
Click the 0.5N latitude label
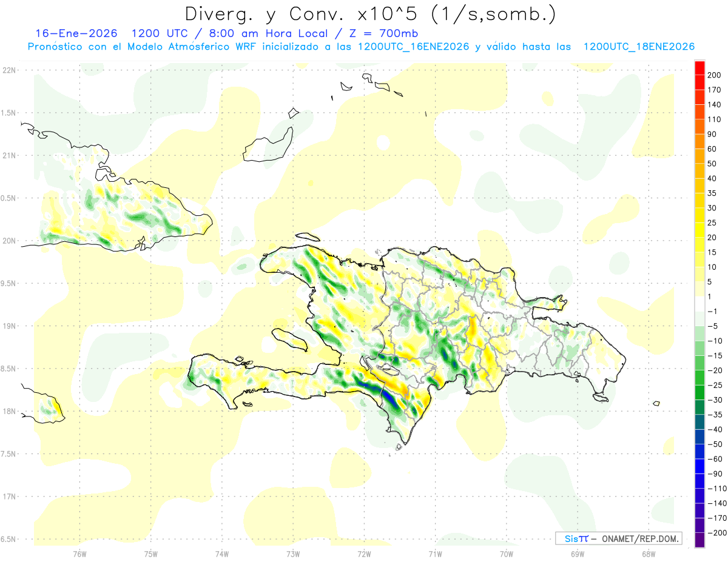point(9,198)
